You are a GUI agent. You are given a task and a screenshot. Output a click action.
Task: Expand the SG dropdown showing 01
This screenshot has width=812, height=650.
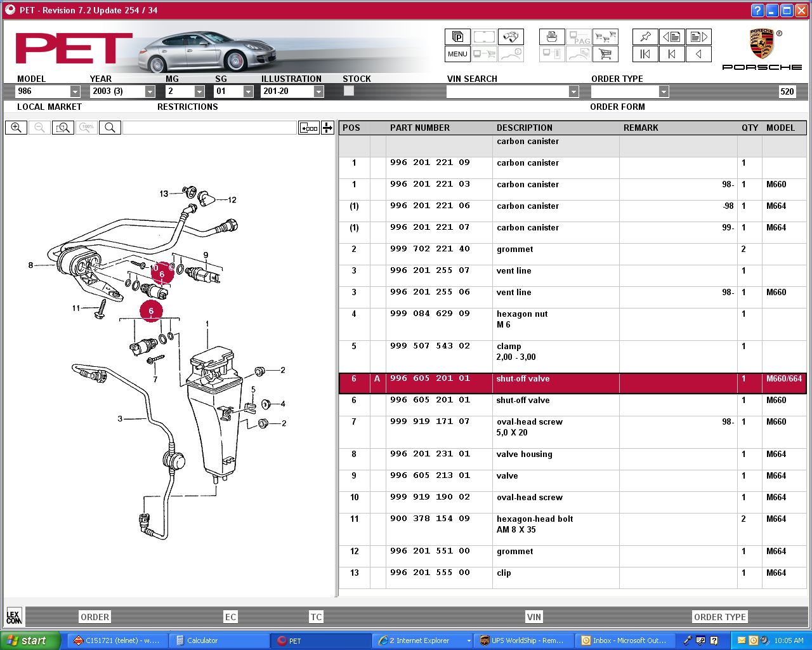point(248,91)
